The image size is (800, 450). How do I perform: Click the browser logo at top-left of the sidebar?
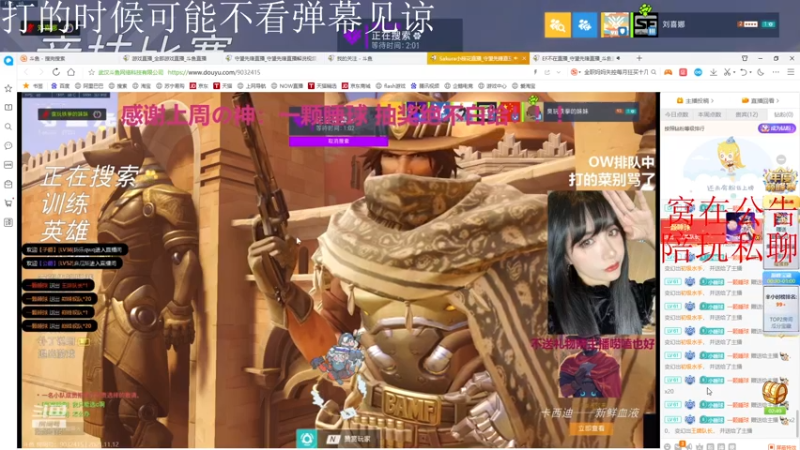tap(8, 61)
